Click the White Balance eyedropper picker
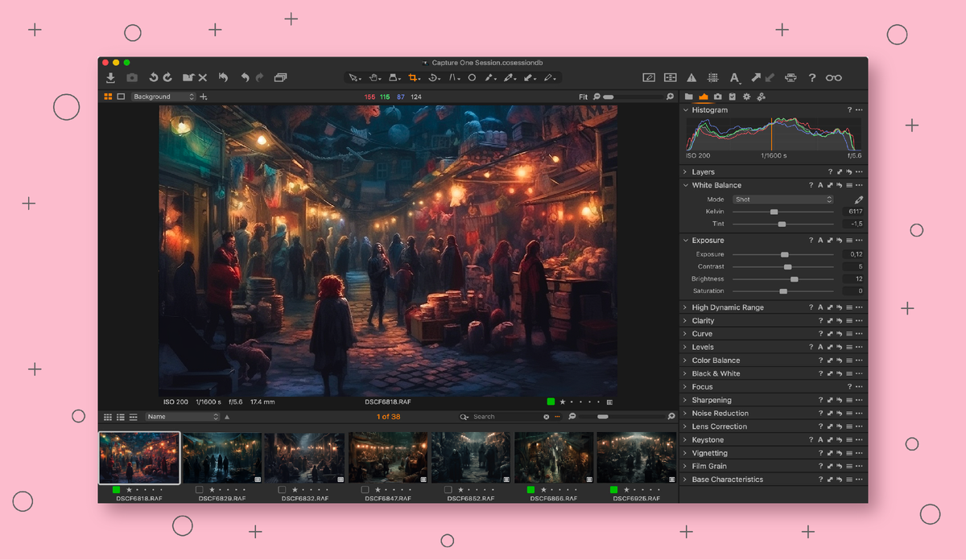966x560 pixels. click(x=858, y=200)
